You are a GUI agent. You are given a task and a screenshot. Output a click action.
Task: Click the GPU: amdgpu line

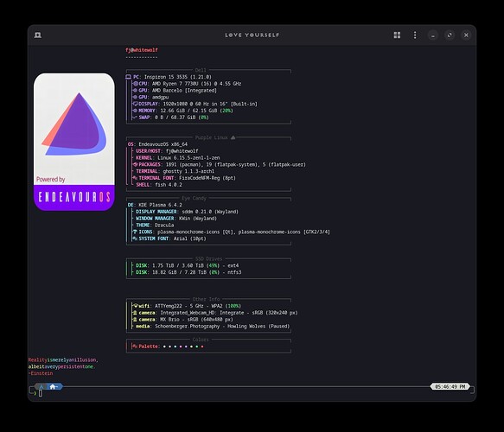pos(150,98)
